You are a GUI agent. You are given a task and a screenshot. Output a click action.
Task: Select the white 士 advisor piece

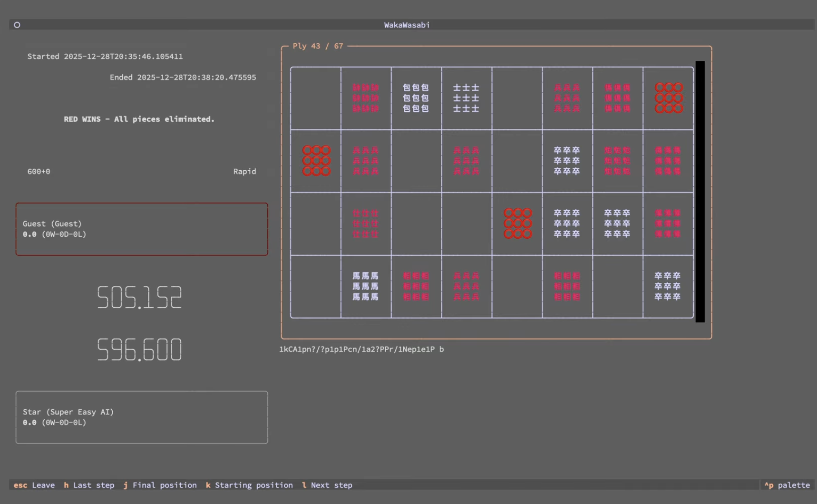pyautogui.click(x=466, y=98)
